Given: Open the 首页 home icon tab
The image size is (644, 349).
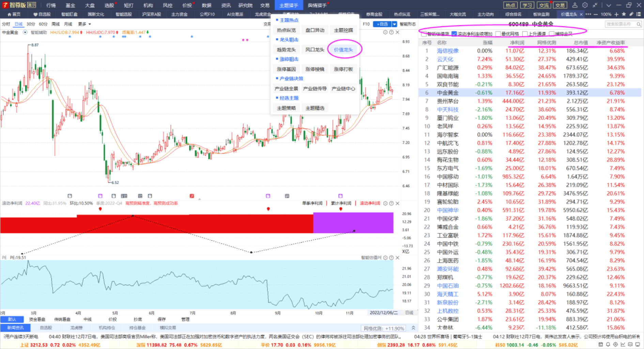Looking at the screenshot, I should pyautogui.click(x=14, y=14).
